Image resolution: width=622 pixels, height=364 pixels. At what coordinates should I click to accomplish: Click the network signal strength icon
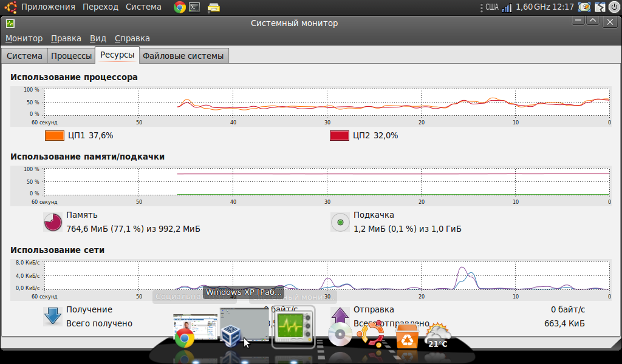pos(507,7)
